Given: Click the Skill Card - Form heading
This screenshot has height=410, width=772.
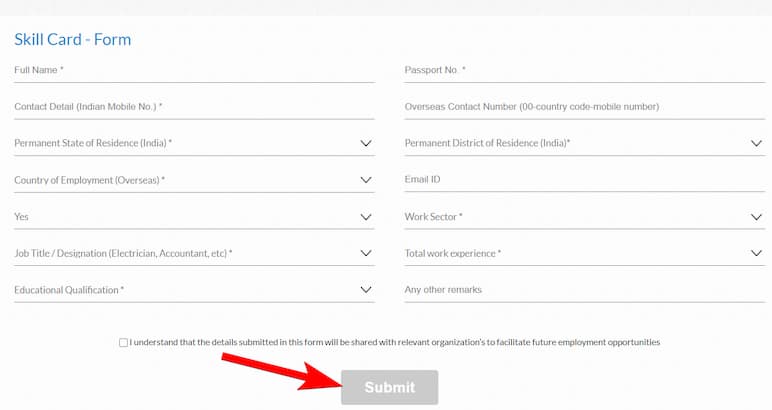Looking at the screenshot, I should [x=73, y=39].
